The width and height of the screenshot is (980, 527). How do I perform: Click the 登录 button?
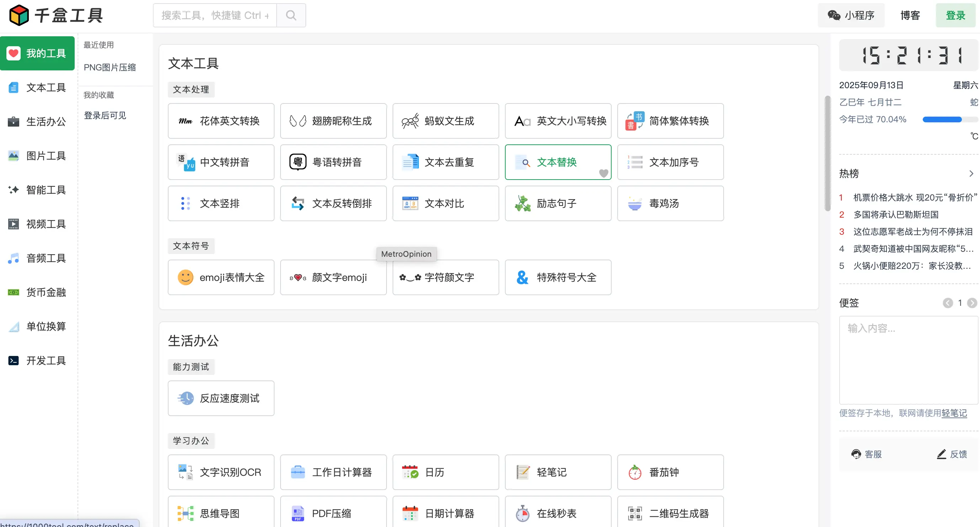[955, 15]
